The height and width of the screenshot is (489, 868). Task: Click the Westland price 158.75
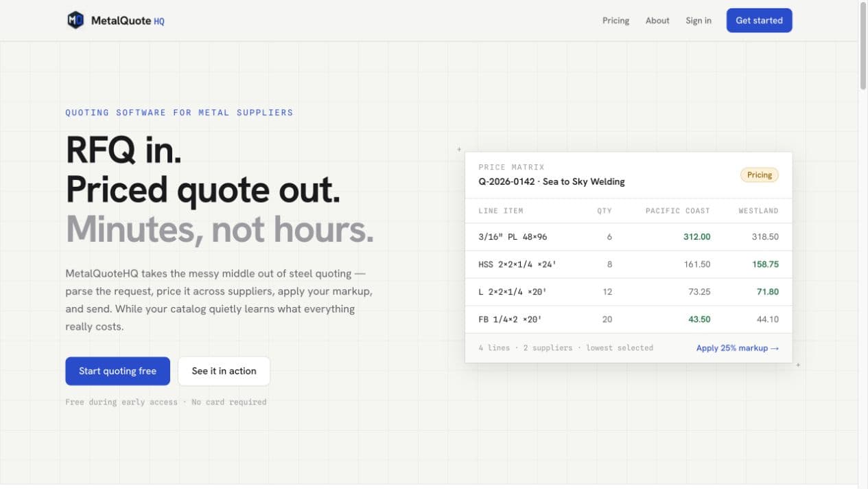click(x=765, y=264)
